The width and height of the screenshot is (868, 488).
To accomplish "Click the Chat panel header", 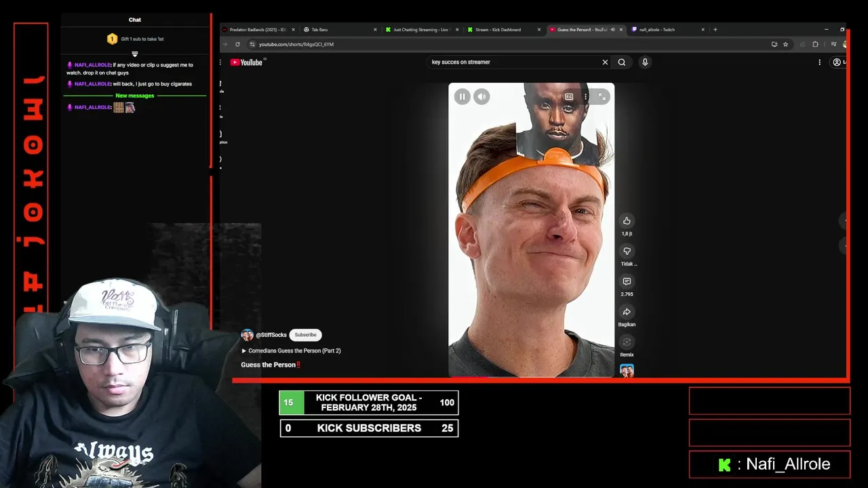I will click(x=135, y=20).
